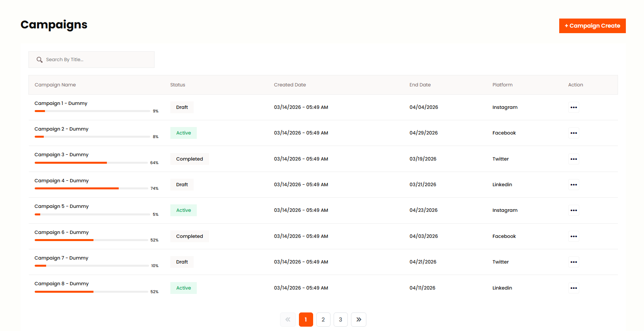The image size is (644, 331).
Task: Open the Campaign 1 - Dummy title
Action: [61, 103]
